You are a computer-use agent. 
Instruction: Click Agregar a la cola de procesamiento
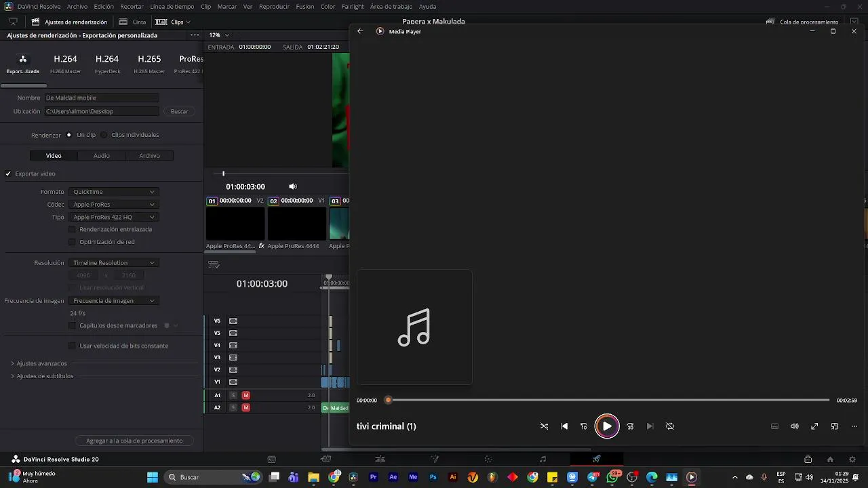click(134, 441)
